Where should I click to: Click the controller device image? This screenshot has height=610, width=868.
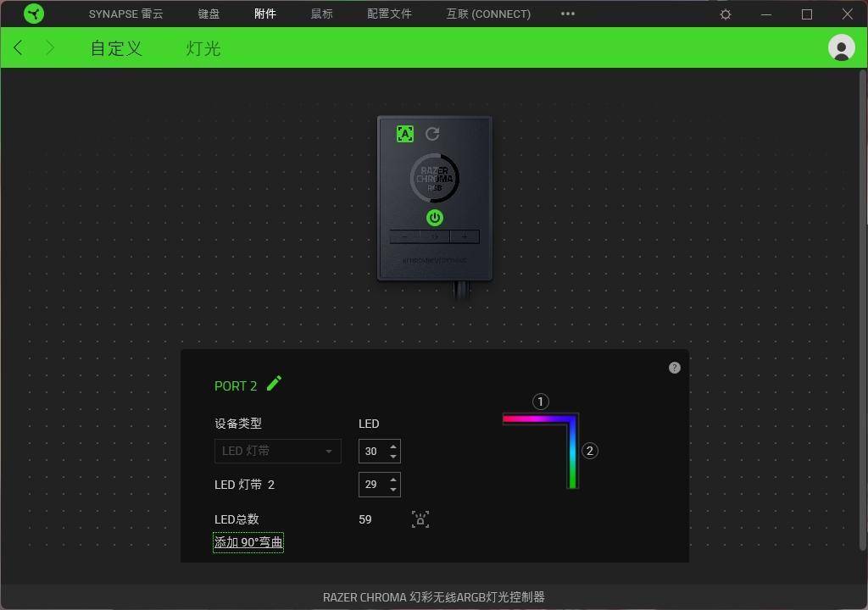tap(435, 199)
